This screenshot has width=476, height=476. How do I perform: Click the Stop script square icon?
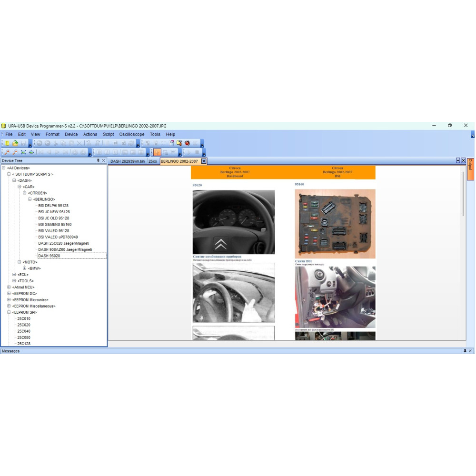[x=197, y=152]
